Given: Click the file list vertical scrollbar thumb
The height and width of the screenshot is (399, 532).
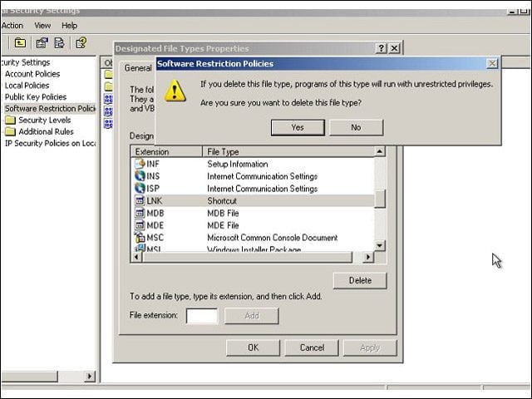Looking at the screenshot, I should (x=380, y=199).
